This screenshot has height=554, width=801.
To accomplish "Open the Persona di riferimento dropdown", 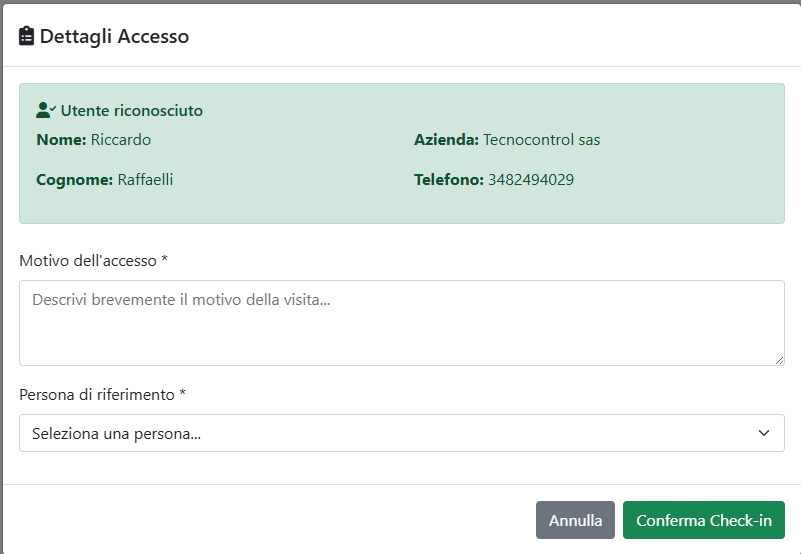I will tap(401, 433).
